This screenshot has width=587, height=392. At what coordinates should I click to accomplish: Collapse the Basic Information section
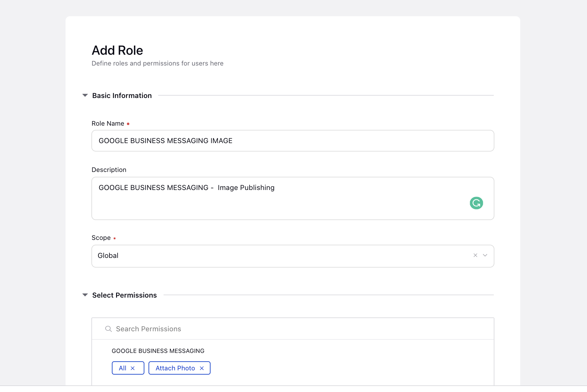(x=85, y=95)
